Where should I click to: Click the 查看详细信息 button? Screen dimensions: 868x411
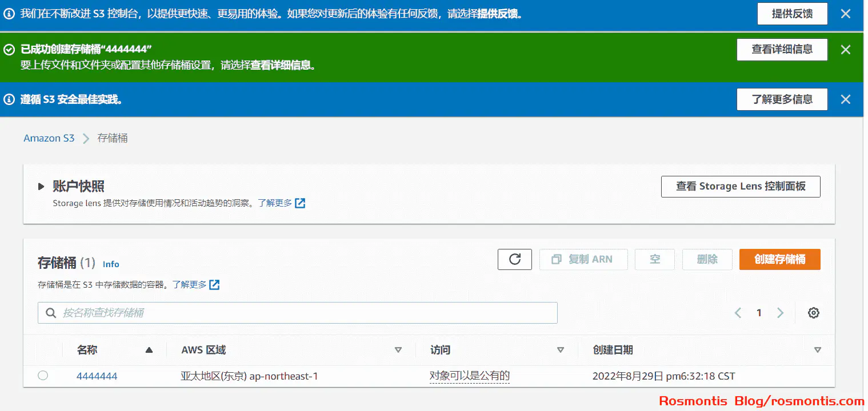click(782, 50)
